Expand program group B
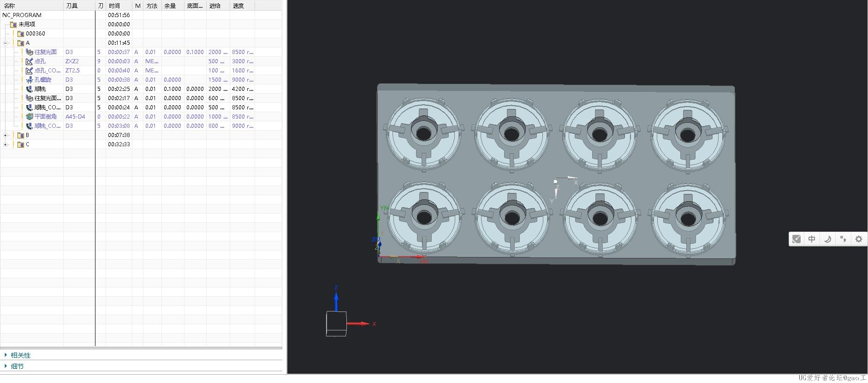Screen dimensions: 868x383 (6, 135)
